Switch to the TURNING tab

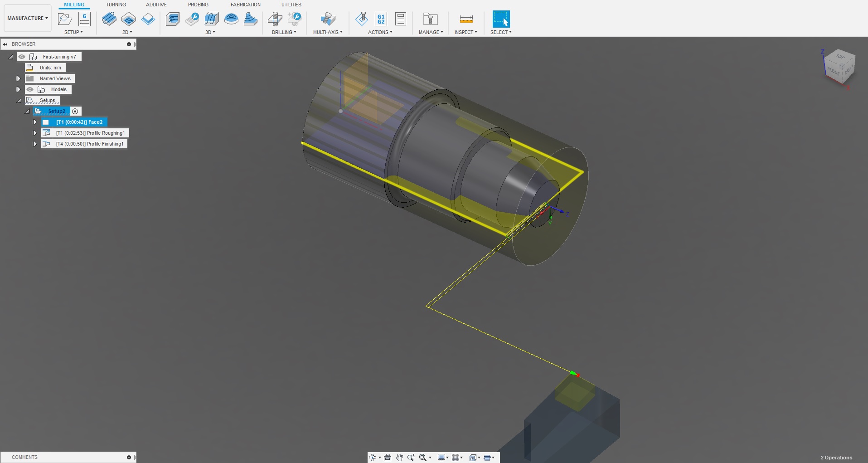click(116, 5)
